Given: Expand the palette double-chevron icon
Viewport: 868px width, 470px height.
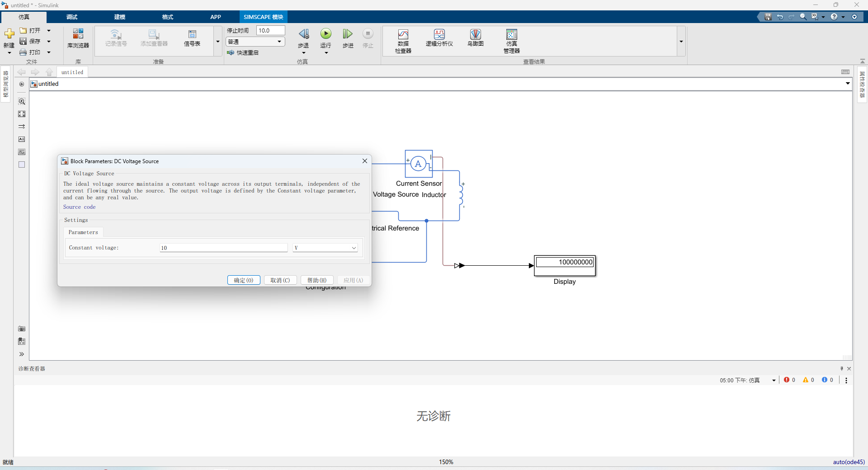Looking at the screenshot, I should click(22, 354).
